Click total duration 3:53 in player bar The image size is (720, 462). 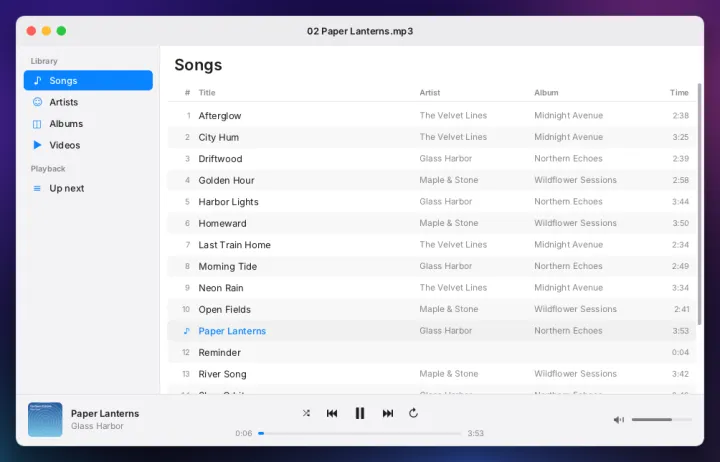(476, 434)
